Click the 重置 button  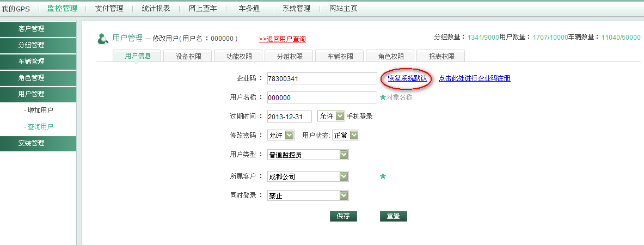393,216
